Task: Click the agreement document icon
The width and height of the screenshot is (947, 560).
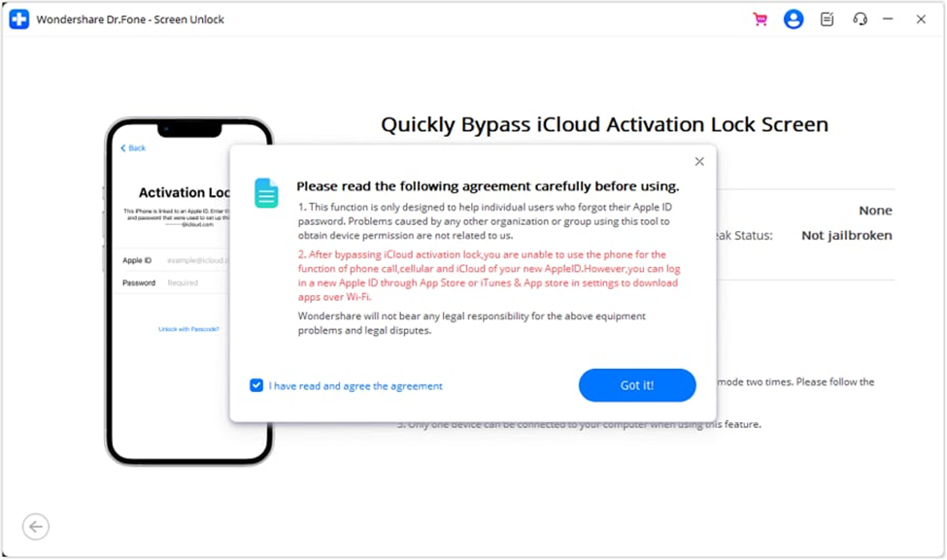Action: (x=266, y=193)
